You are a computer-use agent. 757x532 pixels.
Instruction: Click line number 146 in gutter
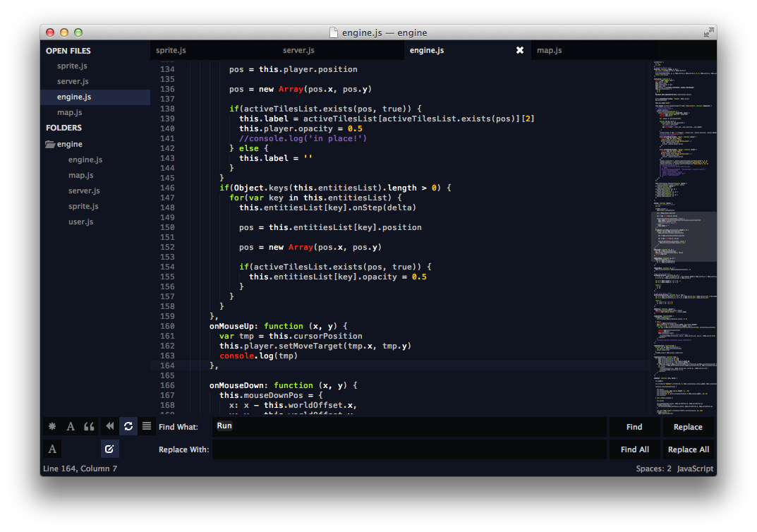[167, 188]
